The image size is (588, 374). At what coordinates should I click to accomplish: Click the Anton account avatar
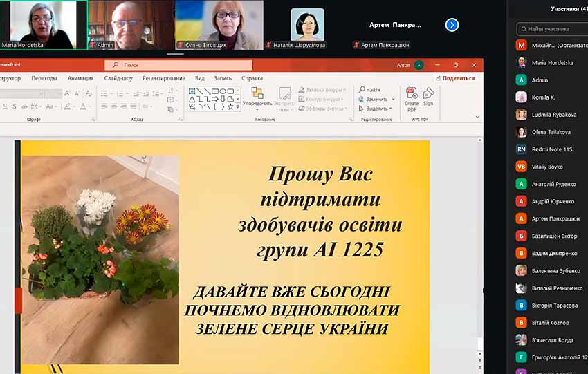click(419, 65)
